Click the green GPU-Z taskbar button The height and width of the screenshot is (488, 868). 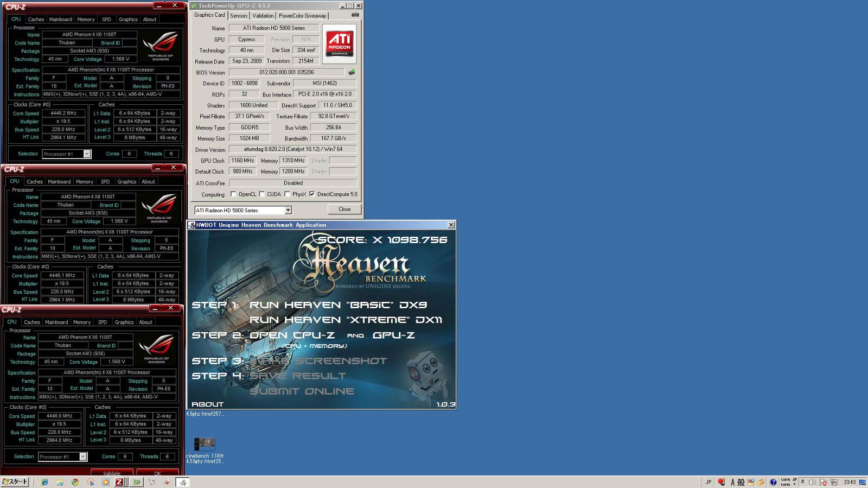click(137, 482)
